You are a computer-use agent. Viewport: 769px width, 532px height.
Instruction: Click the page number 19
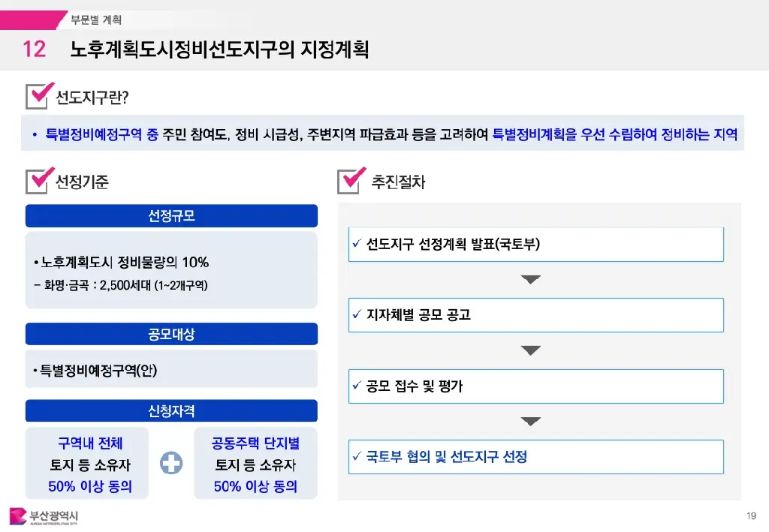[751, 515]
